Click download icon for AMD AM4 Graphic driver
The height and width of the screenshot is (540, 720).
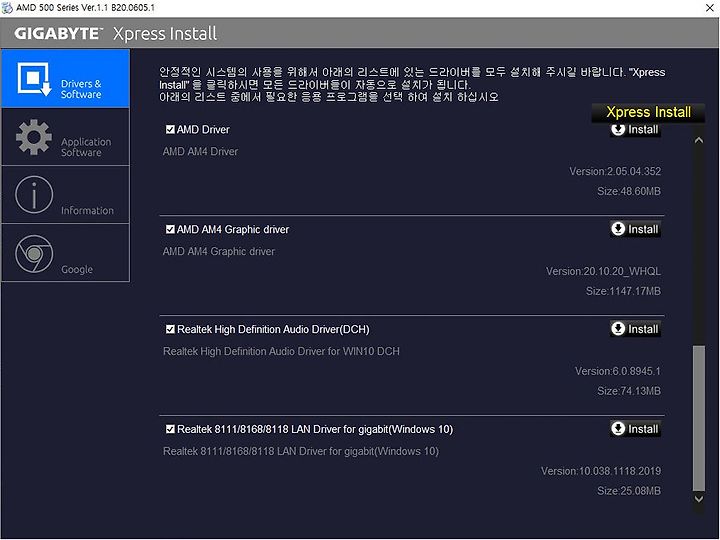click(x=618, y=229)
